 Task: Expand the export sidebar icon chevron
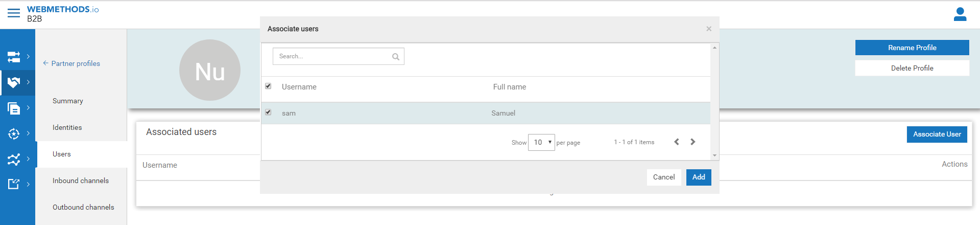point(28,184)
